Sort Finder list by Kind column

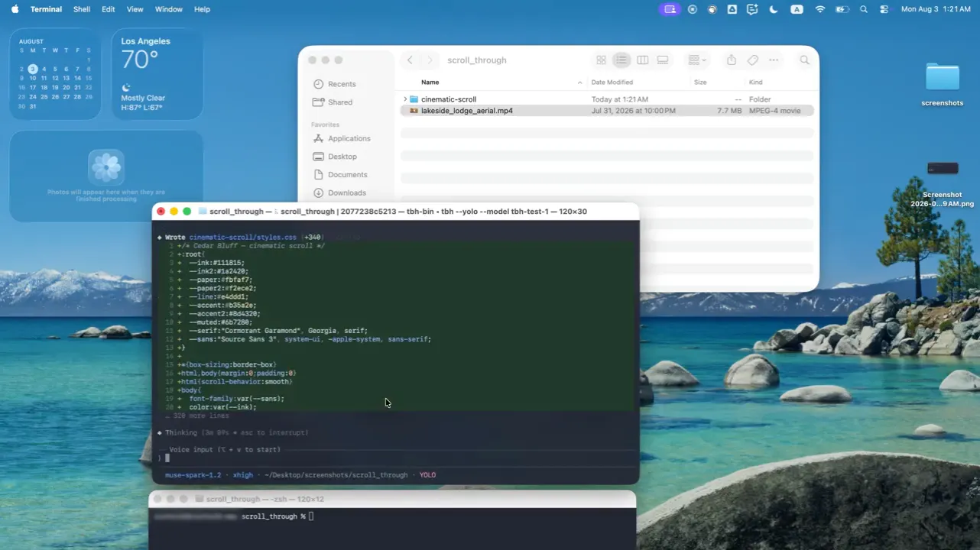click(755, 82)
